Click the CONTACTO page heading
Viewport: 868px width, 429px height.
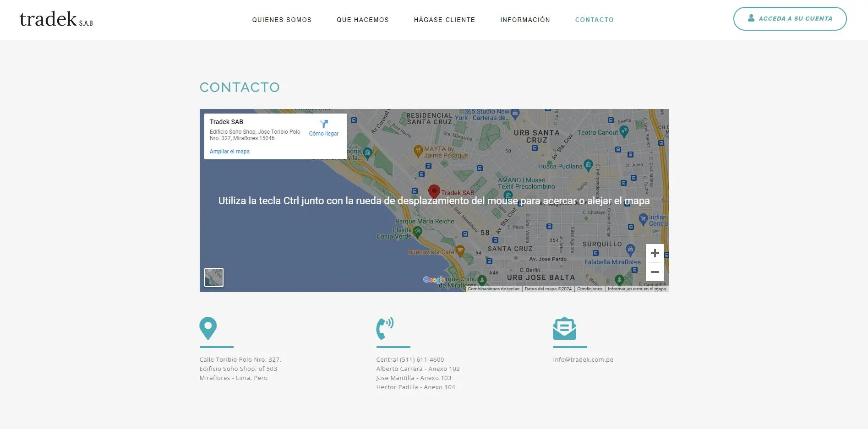click(x=240, y=87)
